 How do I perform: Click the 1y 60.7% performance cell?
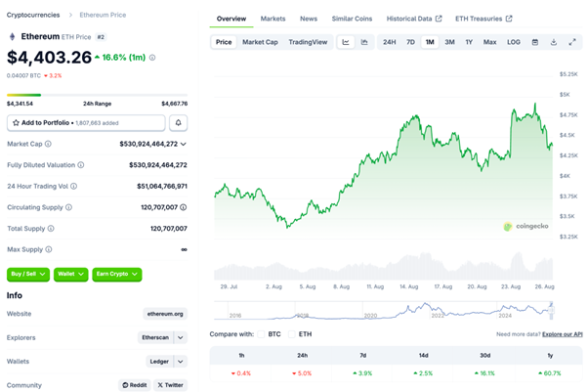pos(550,373)
